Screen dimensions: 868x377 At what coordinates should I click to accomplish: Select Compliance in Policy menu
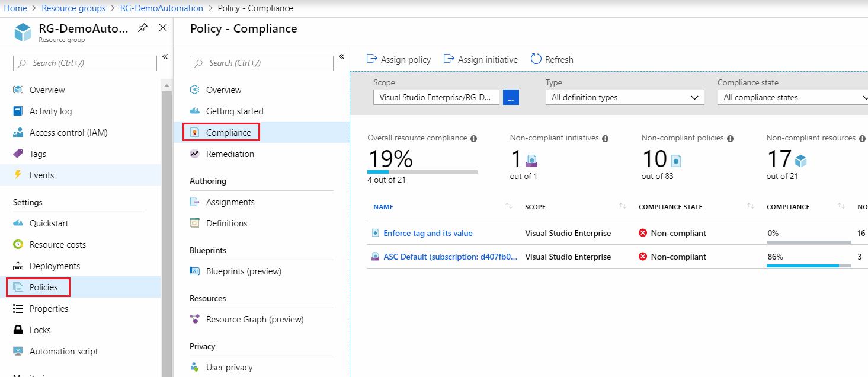coord(229,133)
